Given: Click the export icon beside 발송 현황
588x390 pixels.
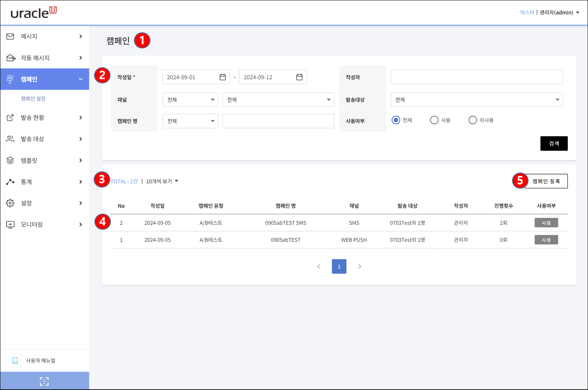Looking at the screenshot, I should [x=10, y=118].
